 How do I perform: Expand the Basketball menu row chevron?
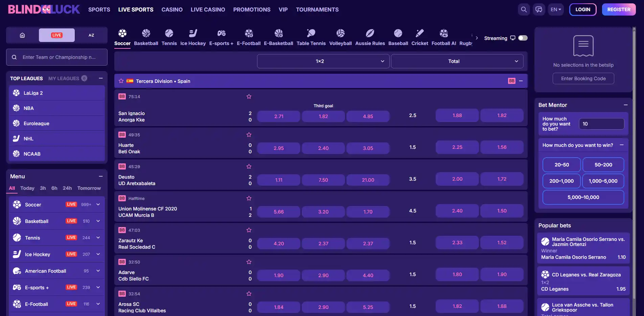coord(98,221)
